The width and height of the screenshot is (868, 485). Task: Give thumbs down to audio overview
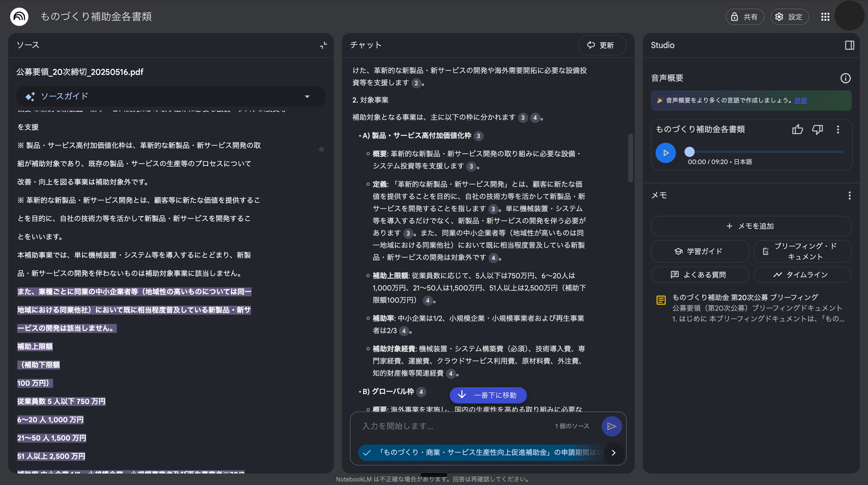click(818, 129)
